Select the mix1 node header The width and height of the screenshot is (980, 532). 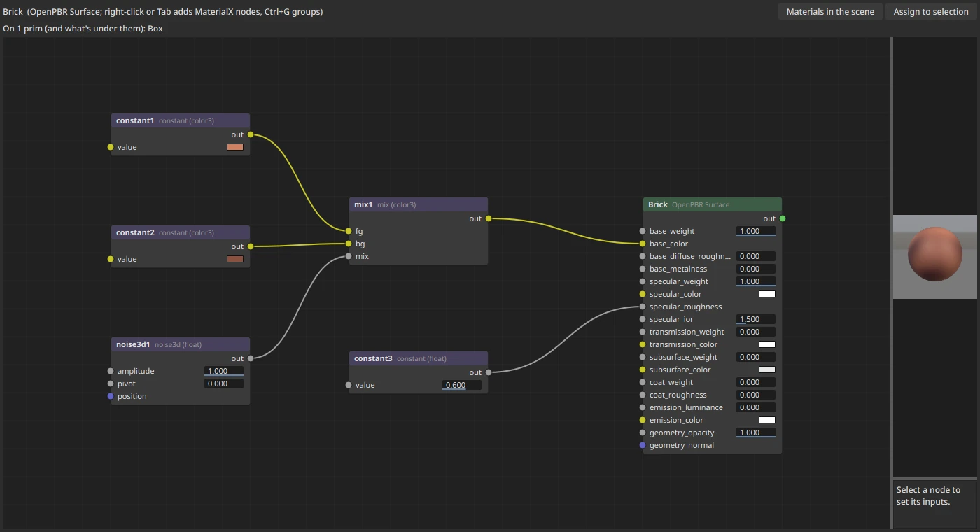[x=419, y=204]
